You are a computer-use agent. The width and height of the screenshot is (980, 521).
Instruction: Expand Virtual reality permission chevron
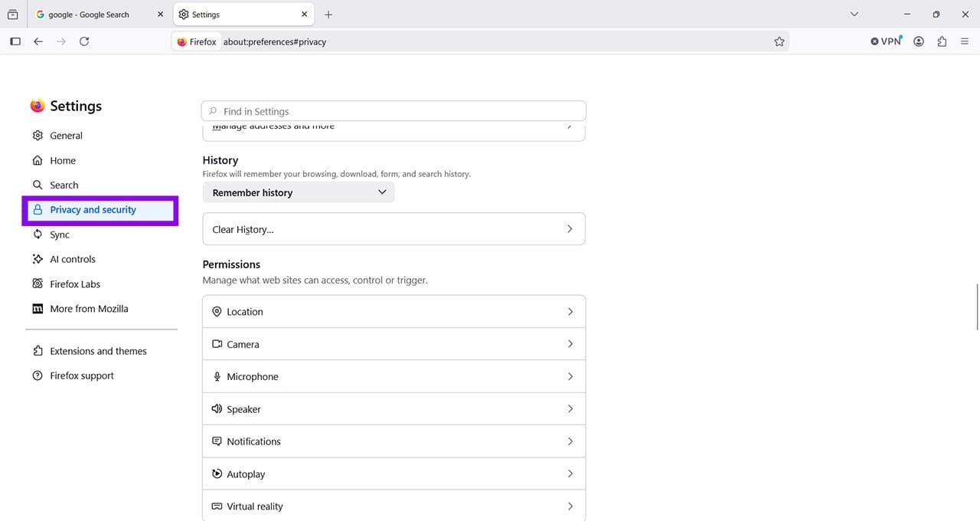(x=570, y=506)
